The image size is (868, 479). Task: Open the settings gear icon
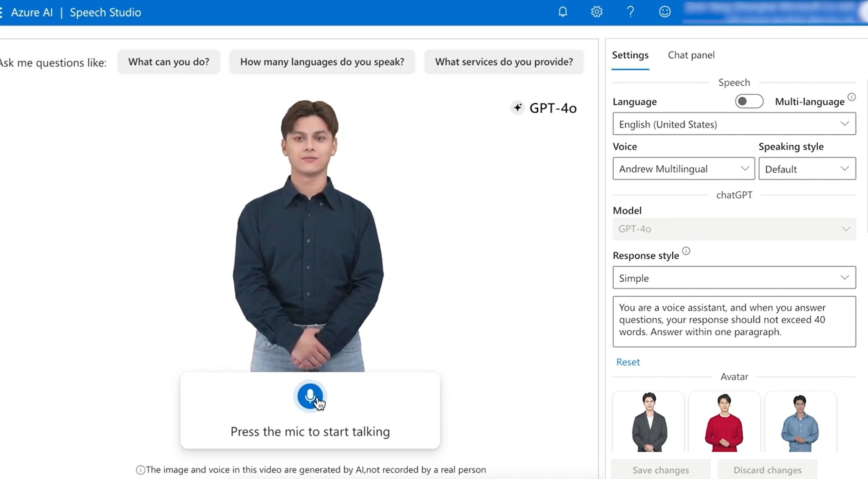[596, 12]
